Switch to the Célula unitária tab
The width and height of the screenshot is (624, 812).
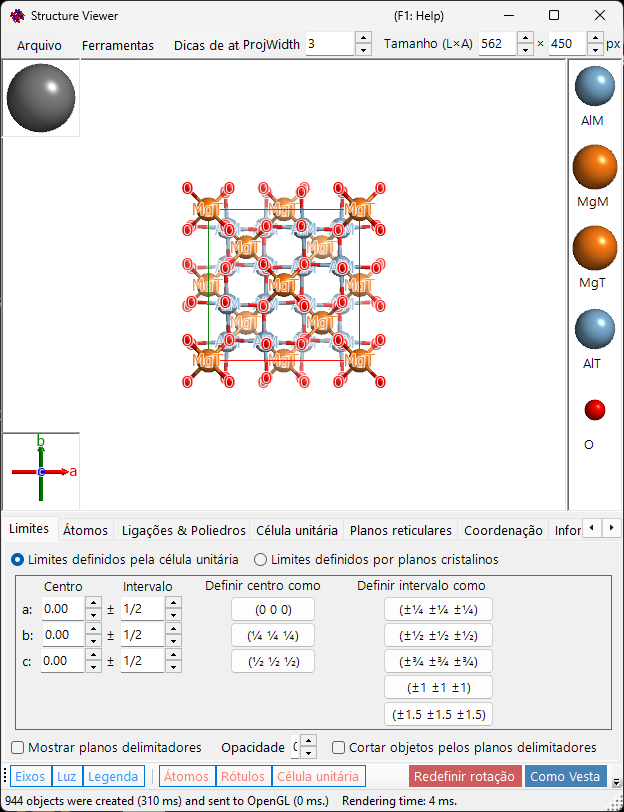(x=297, y=530)
